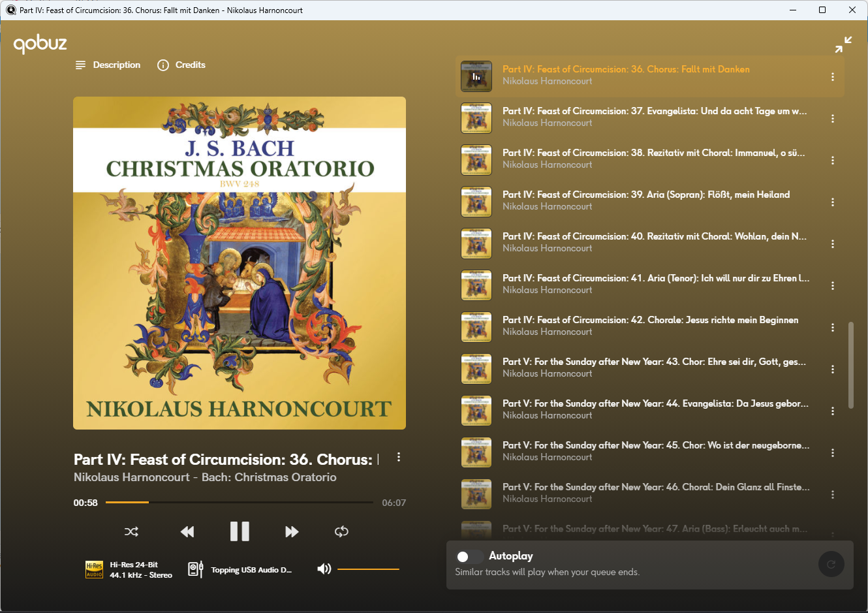Play track 38. Rezitativ mit Choral: Immanuel

click(x=654, y=153)
